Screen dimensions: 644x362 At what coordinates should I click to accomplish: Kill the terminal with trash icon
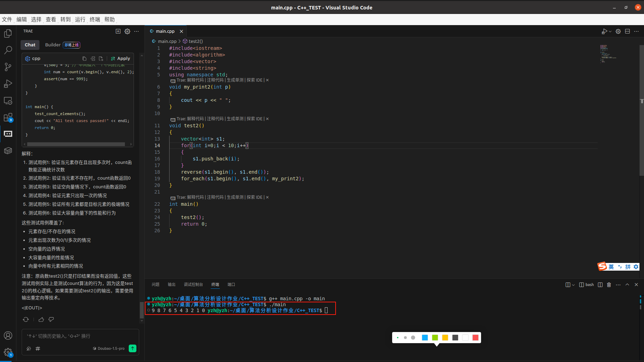(x=609, y=285)
